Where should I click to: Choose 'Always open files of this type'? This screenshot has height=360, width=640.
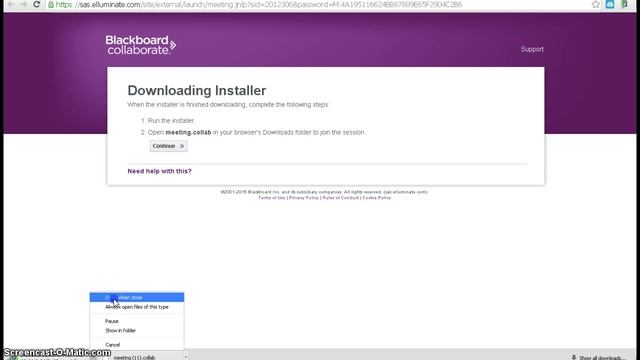coord(137,307)
